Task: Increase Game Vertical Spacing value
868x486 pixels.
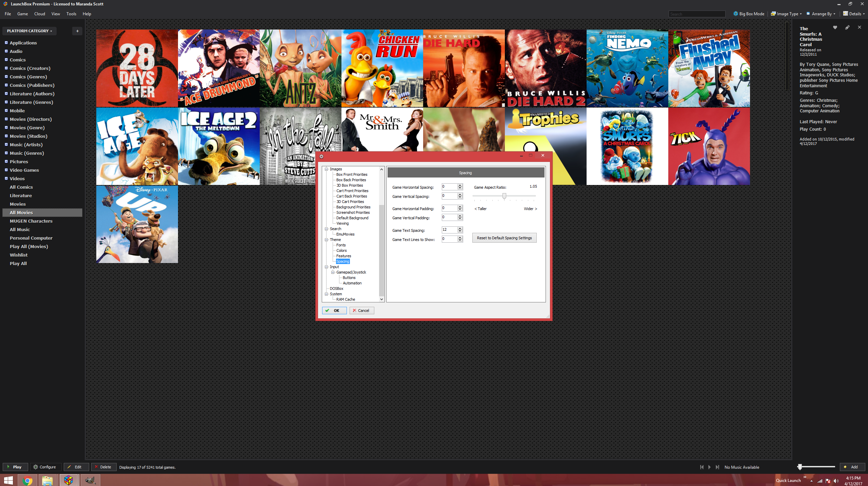Action: (x=460, y=194)
